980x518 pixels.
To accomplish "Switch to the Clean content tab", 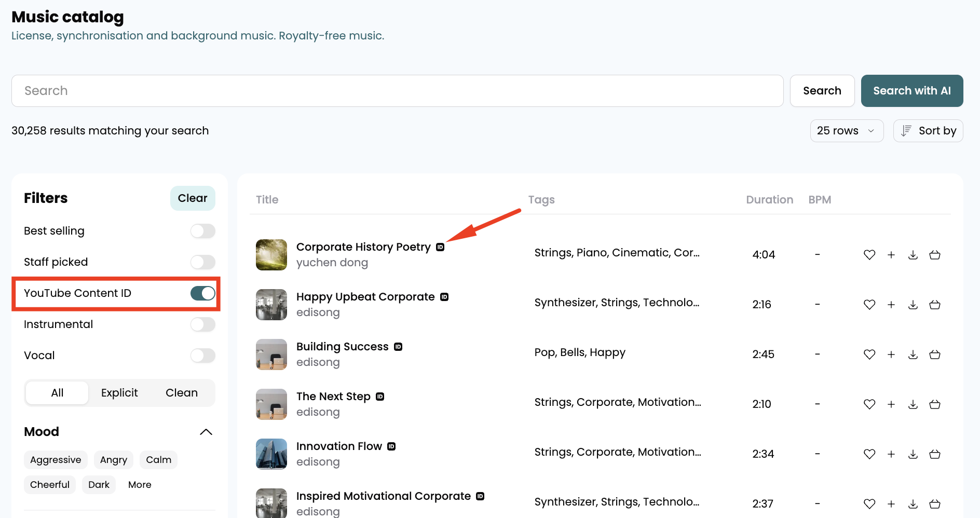I will pyautogui.click(x=182, y=393).
